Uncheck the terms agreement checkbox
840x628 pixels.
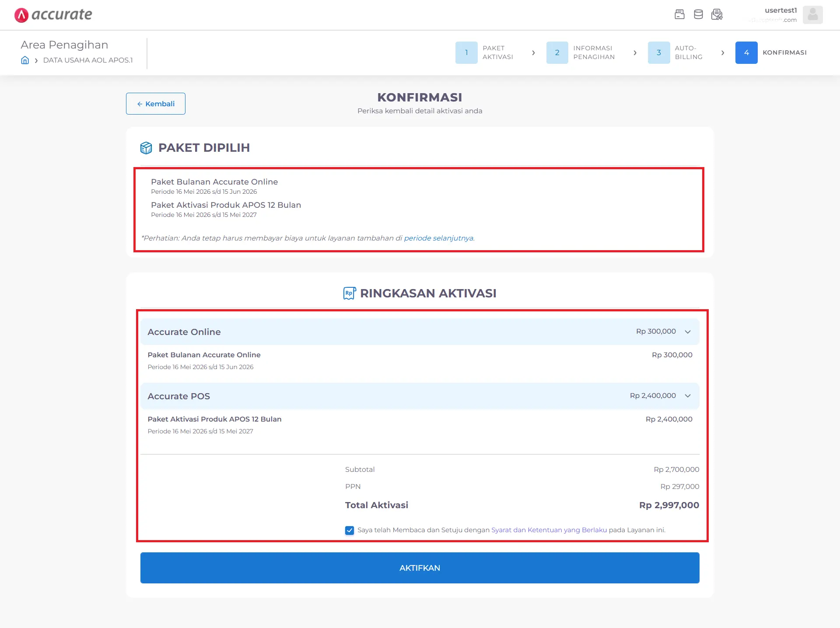pyautogui.click(x=350, y=530)
